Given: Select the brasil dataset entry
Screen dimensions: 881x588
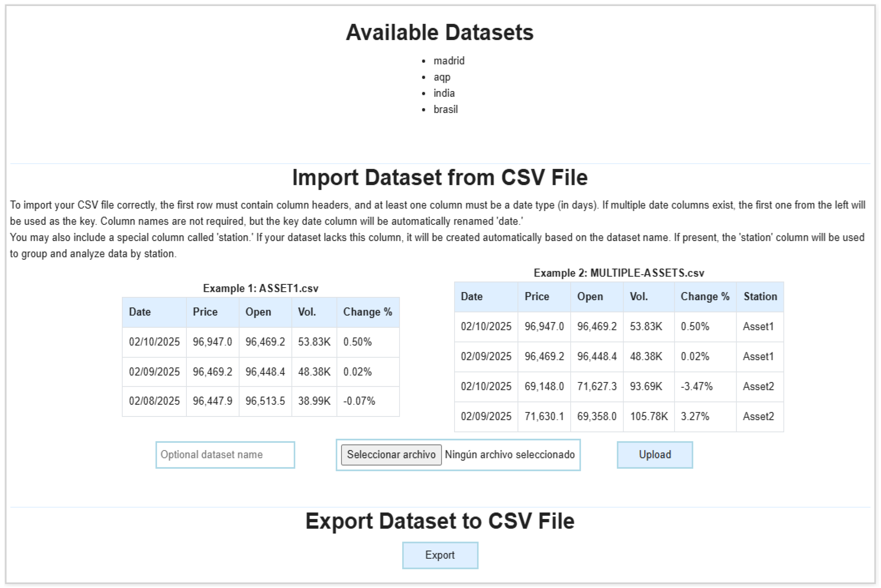Looking at the screenshot, I should pyautogui.click(x=445, y=109).
